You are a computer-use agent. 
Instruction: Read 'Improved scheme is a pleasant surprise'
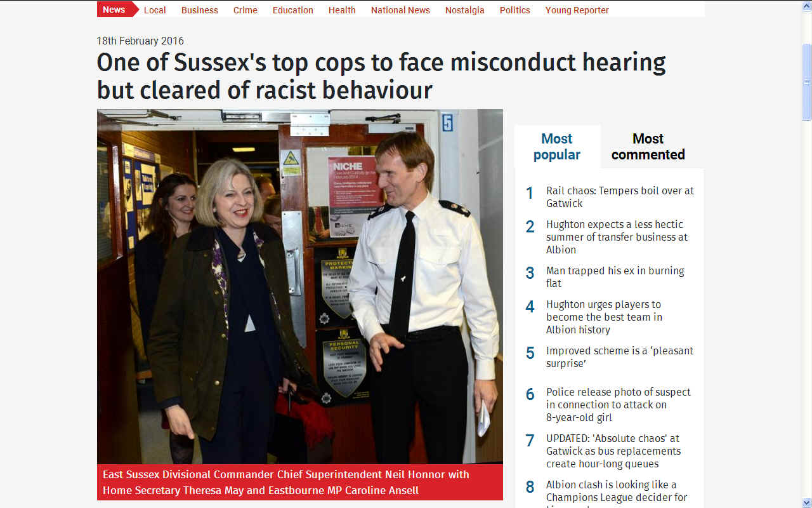(x=619, y=357)
